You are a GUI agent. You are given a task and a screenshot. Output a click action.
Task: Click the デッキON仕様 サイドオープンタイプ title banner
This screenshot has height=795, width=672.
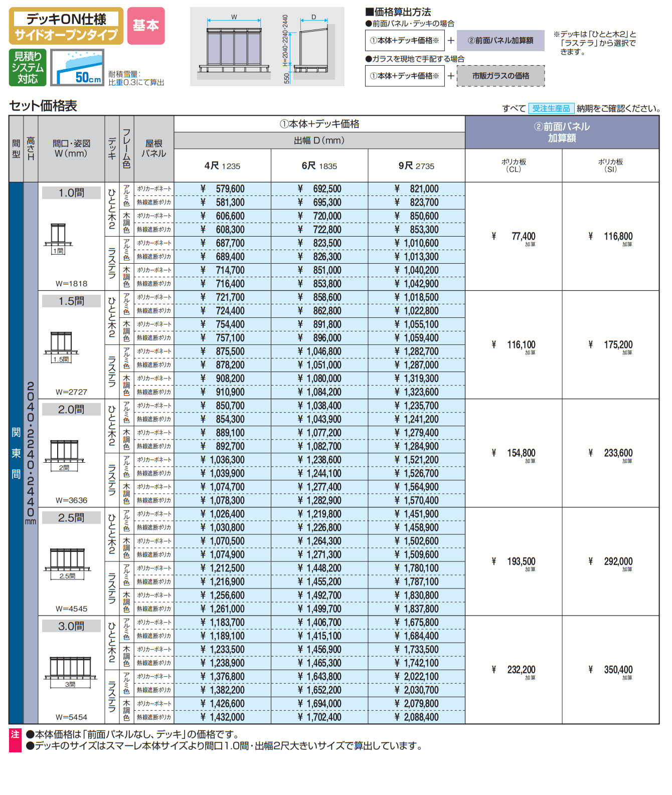66,26
